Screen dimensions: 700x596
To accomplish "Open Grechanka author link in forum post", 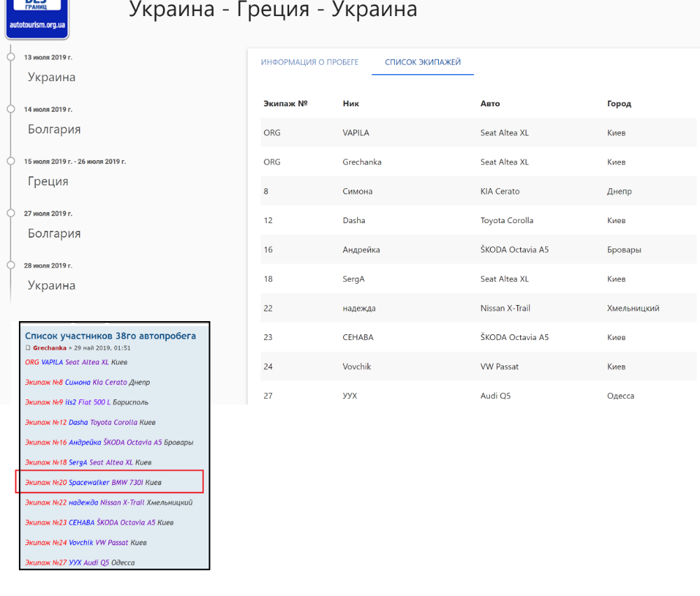I will pyautogui.click(x=50, y=348).
